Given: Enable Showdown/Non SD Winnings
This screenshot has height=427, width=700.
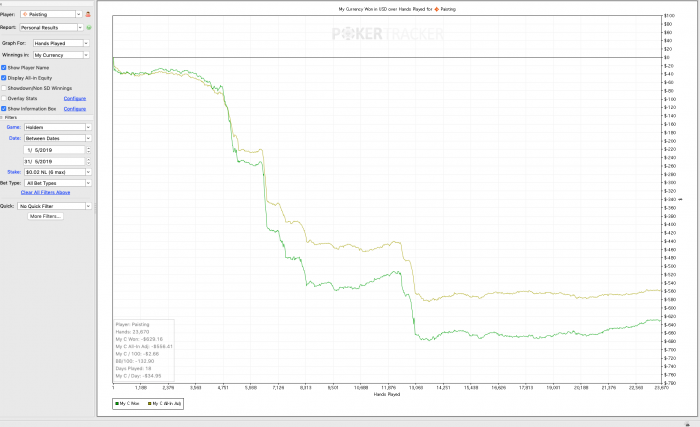Looking at the screenshot, I should pos(4,88).
